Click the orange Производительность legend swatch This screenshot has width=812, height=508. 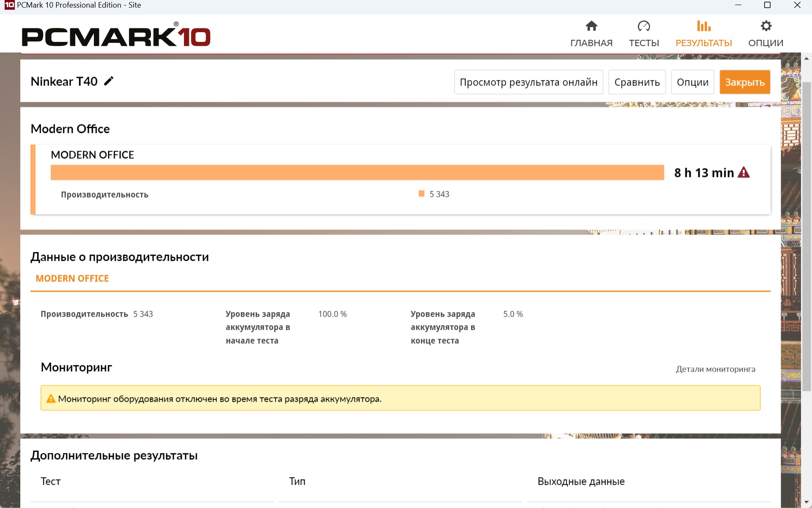pos(421,194)
